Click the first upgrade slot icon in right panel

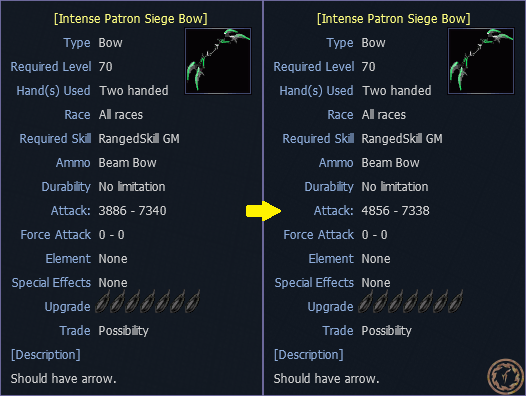pyautogui.click(x=366, y=302)
